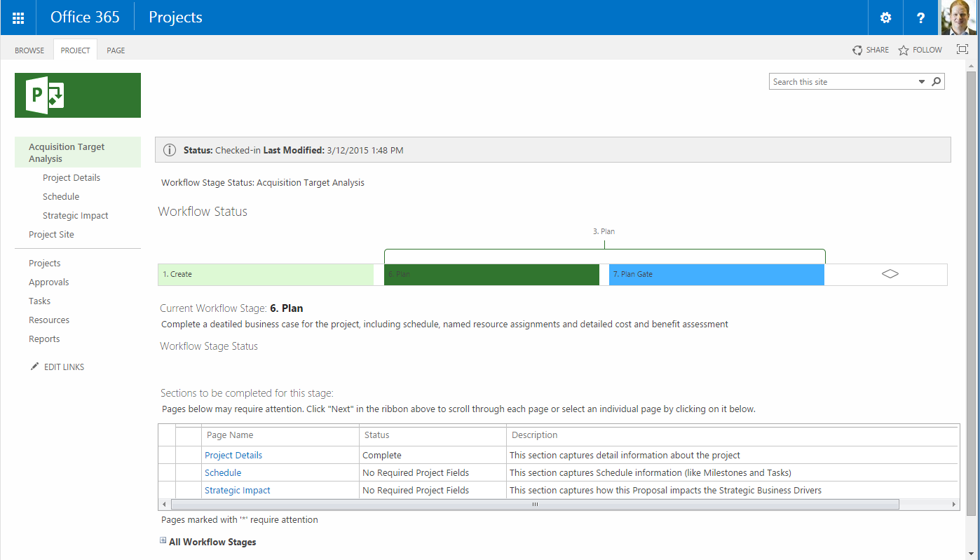The width and height of the screenshot is (980, 560).
Task: Click the 1. Create workflow stage bar
Action: click(266, 274)
